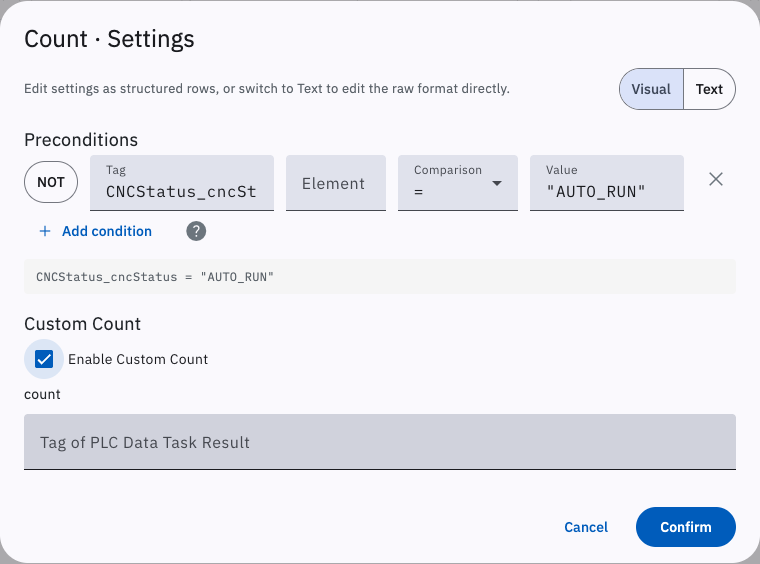Screen dimensions: 760x564
Task: Uncheck Enable Custom Count checkbox
Action: tap(44, 359)
